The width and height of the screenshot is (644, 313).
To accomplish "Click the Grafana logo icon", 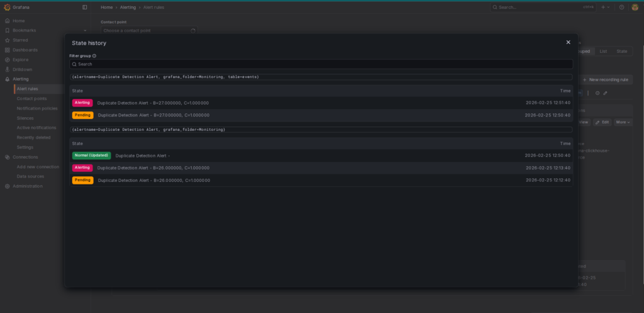I will click(x=7, y=7).
